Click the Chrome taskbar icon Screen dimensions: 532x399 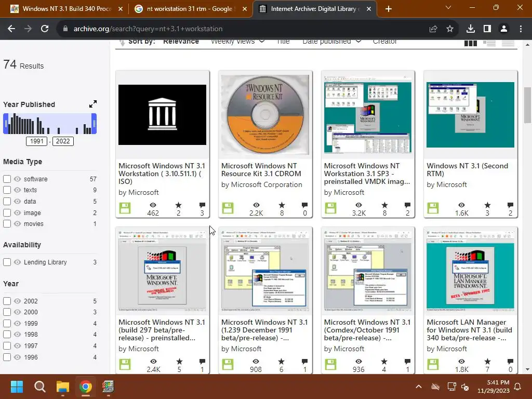[86, 387]
